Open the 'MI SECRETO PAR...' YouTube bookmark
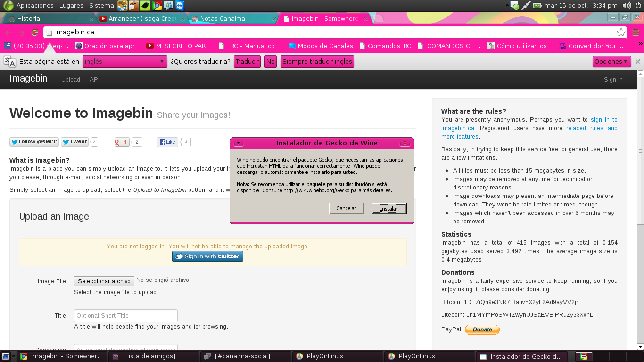The height and width of the screenshot is (362, 644). pos(179,46)
